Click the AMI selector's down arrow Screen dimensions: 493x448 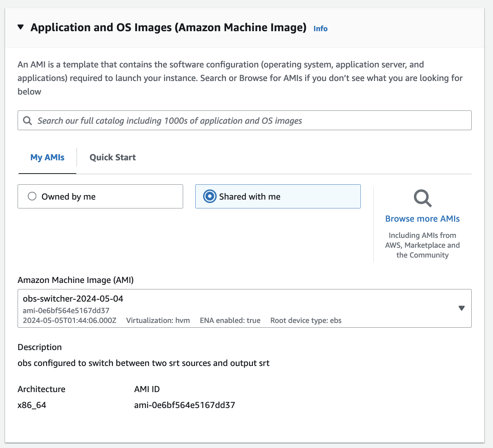[x=461, y=308]
